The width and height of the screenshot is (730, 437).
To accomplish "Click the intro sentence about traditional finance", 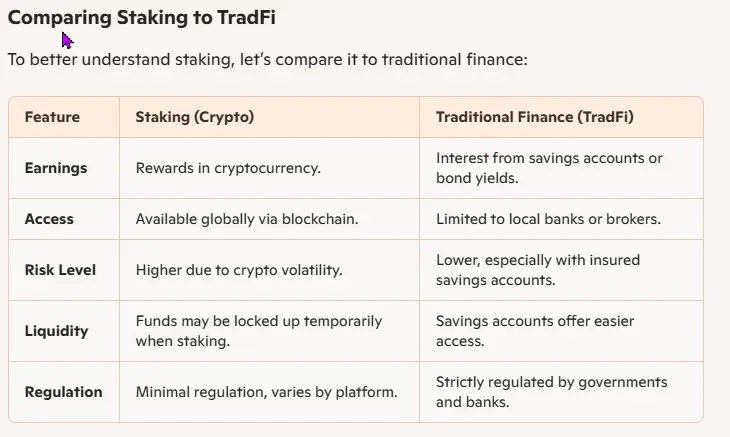I will (x=267, y=59).
